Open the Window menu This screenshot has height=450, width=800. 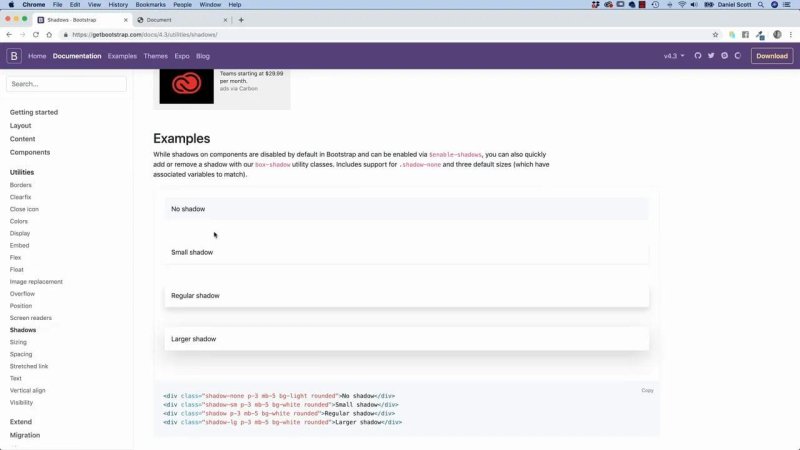point(210,5)
